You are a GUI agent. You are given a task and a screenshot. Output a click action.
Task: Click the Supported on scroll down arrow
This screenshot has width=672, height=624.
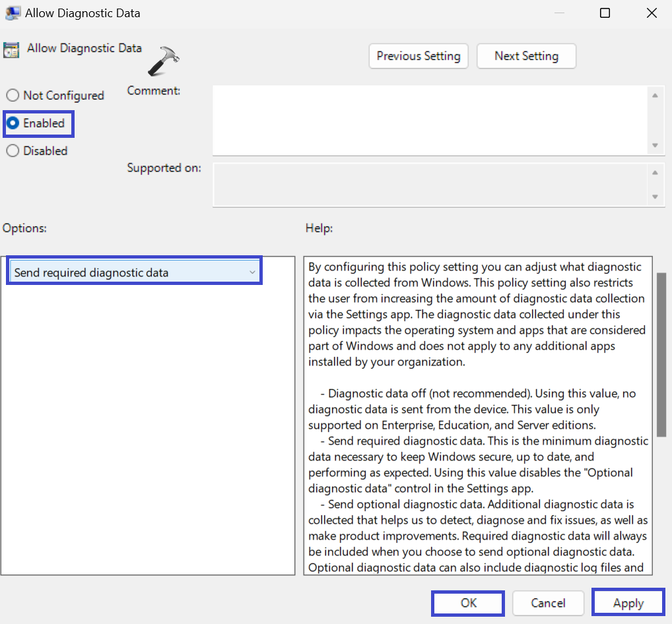click(x=654, y=197)
